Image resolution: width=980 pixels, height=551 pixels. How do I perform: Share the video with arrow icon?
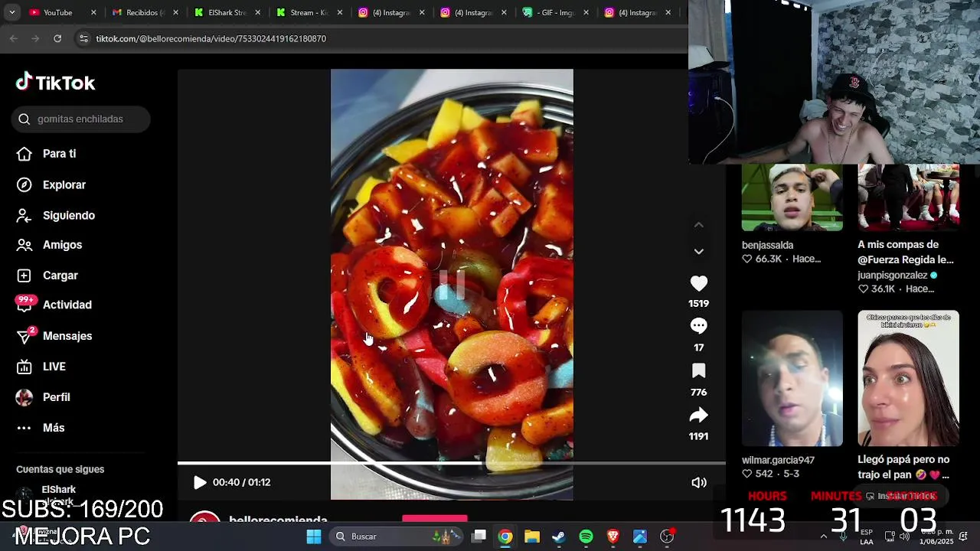[x=698, y=416]
